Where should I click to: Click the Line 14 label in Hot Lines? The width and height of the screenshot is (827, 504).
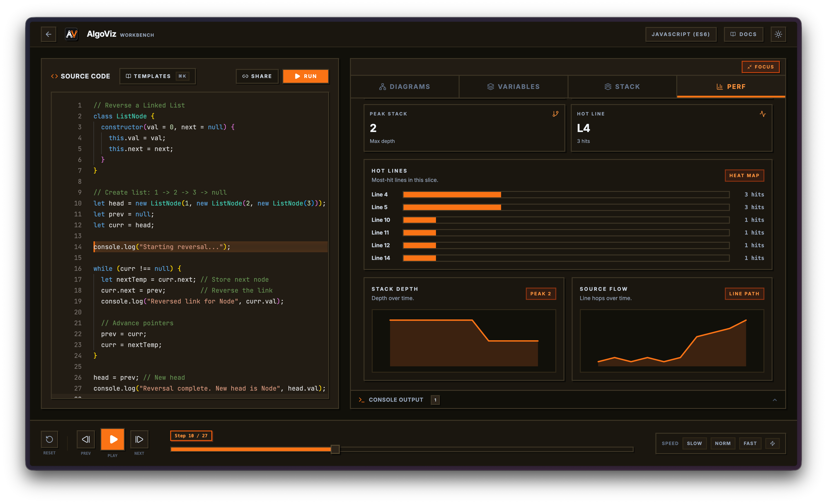pyautogui.click(x=381, y=258)
